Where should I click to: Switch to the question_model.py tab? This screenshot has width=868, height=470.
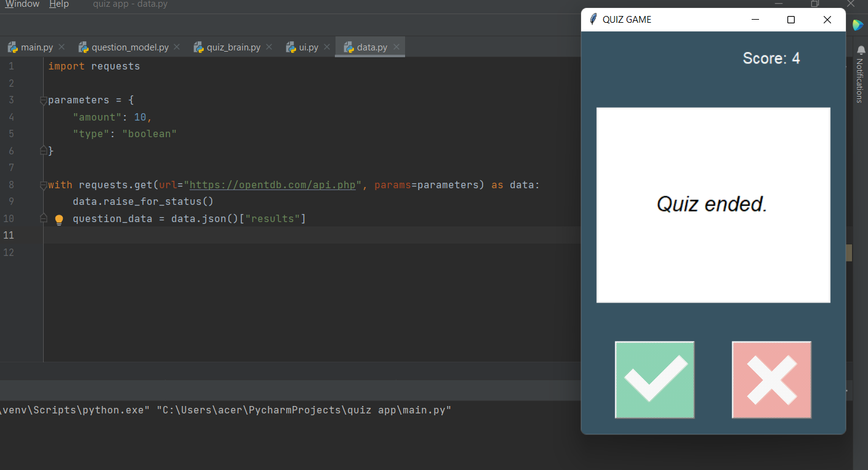[130, 47]
